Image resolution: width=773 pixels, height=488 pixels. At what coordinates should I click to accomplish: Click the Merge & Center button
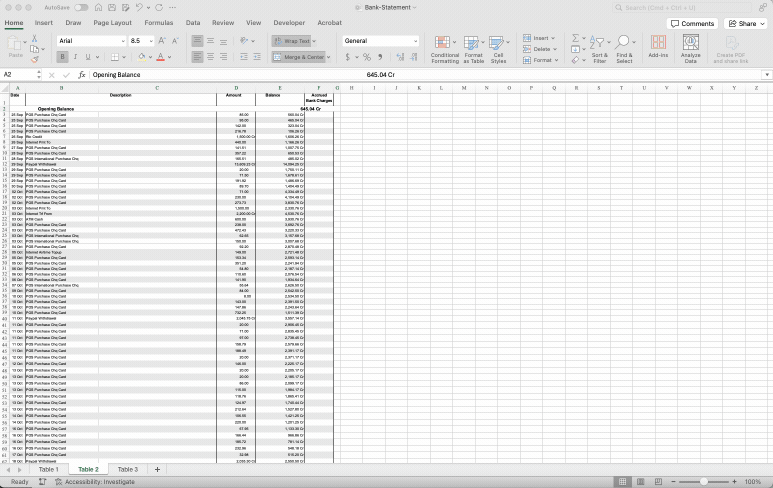click(x=298, y=57)
